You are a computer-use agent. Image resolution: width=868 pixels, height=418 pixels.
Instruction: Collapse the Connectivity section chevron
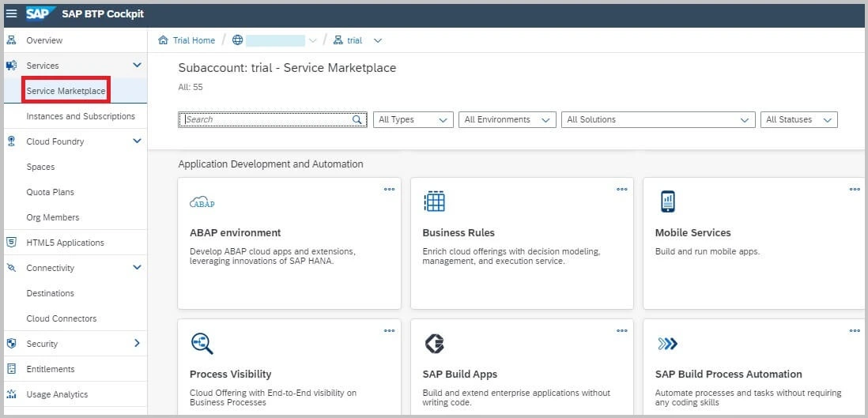(x=138, y=267)
